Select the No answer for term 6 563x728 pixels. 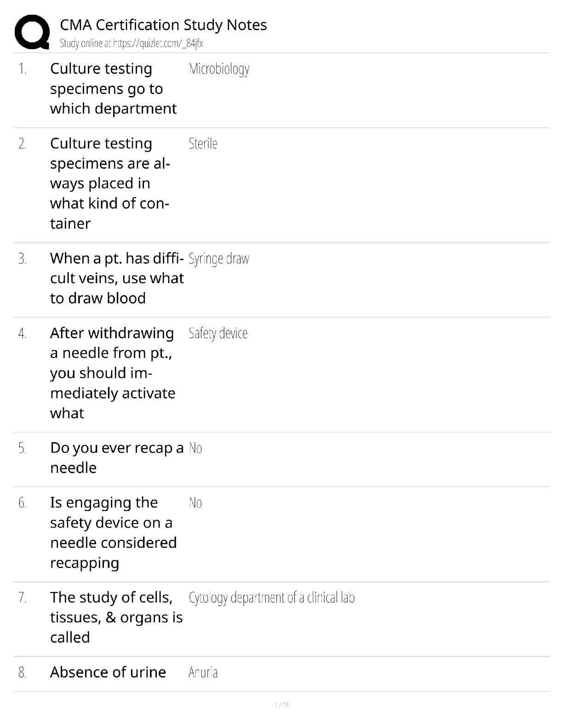coord(195,503)
